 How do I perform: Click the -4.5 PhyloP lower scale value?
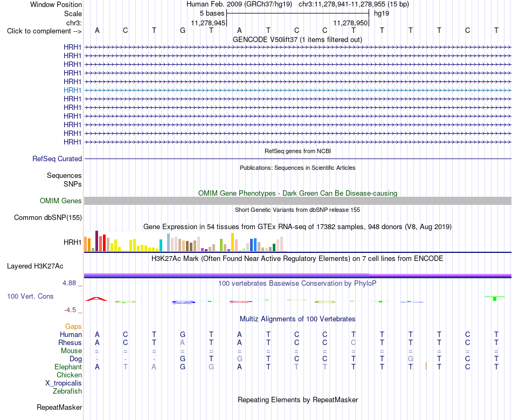70,310
